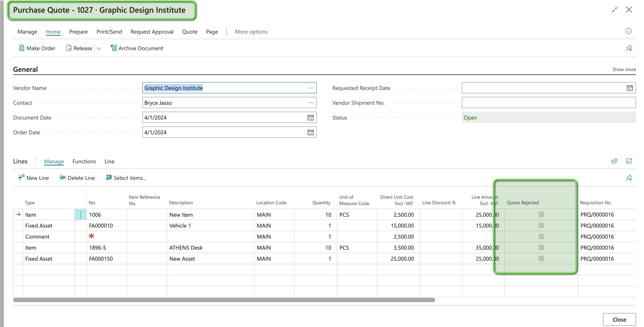
Task: Open the Document Date calendar picker
Action: tap(310, 118)
